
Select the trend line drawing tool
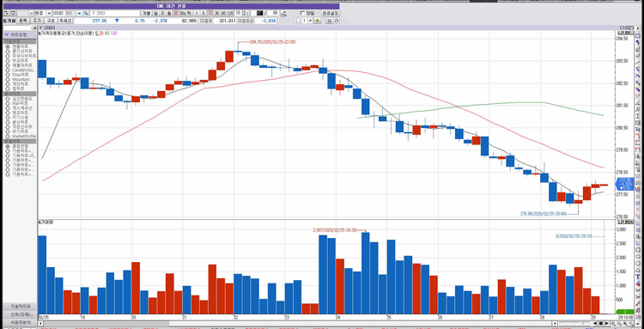[638, 63]
